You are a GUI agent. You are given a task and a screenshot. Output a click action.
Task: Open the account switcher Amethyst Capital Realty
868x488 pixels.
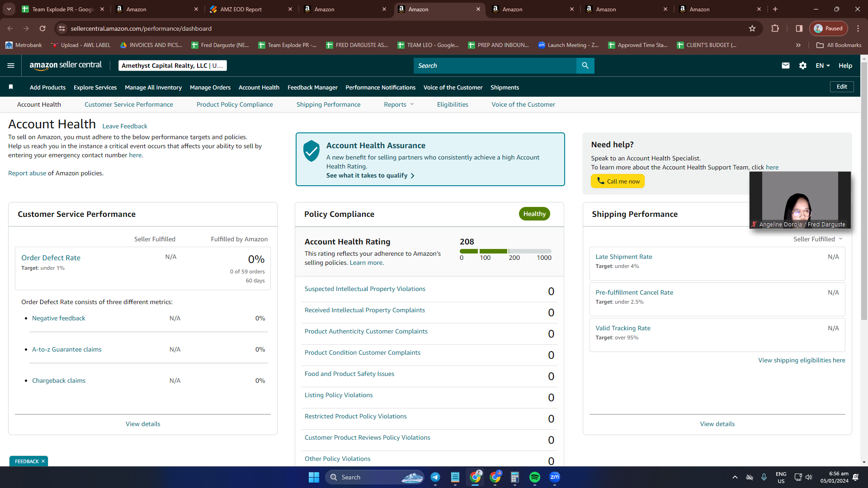172,66
